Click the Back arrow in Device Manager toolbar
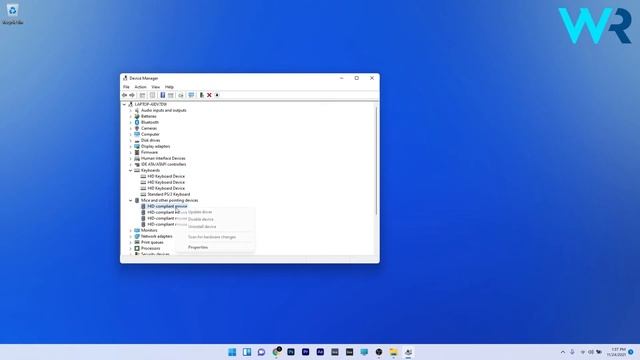Image resolution: width=640 pixels, height=360 pixels. [124, 95]
